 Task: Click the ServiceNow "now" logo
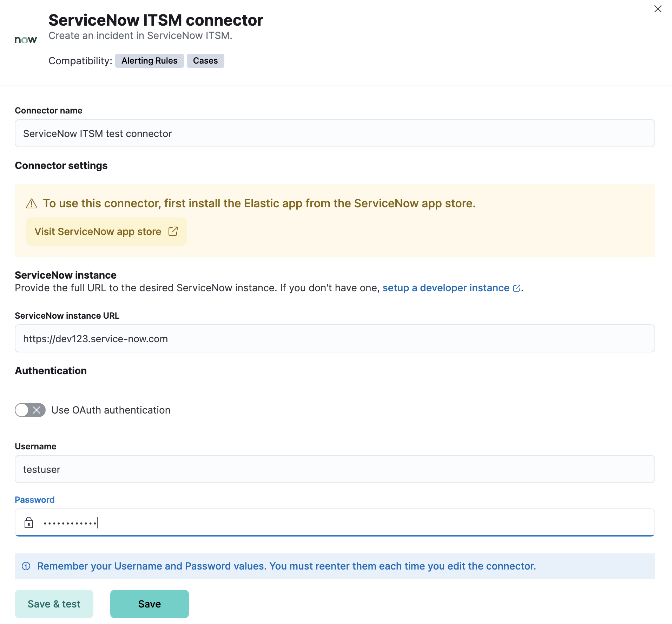(x=26, y=39)
